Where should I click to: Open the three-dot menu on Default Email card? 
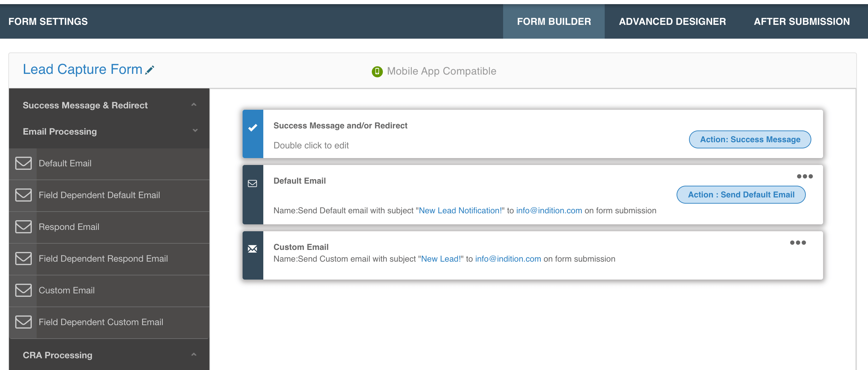click(x=804, y=176)
